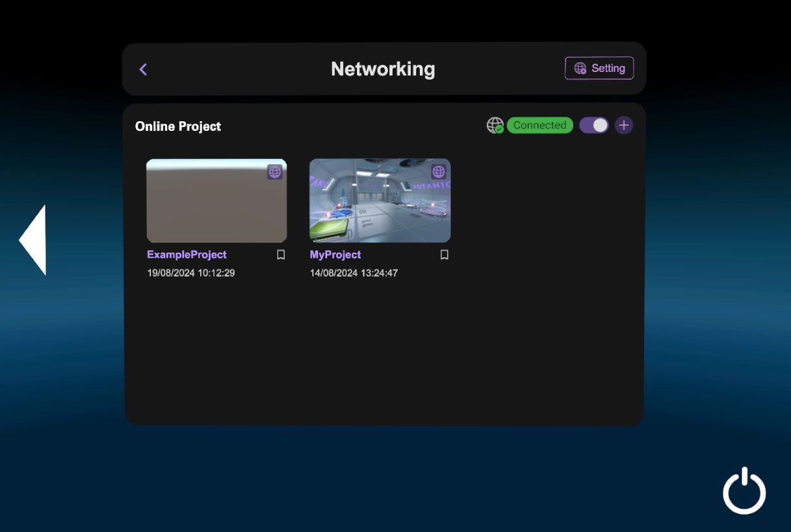Click the ExampleProject timestamp 19/08/2024
Viewport: 791px width, 532px height.
point(190,273)
